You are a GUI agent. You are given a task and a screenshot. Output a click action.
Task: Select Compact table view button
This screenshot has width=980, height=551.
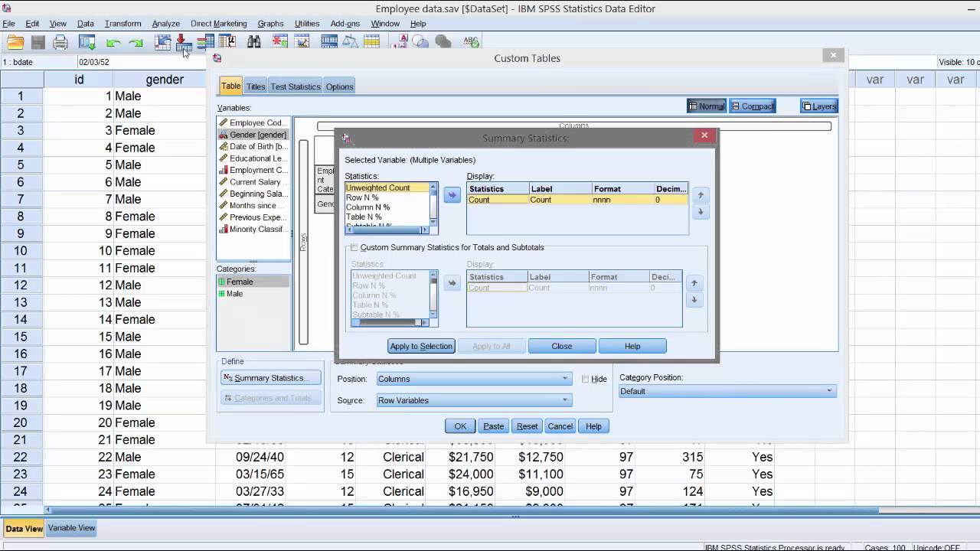point(752,106)
